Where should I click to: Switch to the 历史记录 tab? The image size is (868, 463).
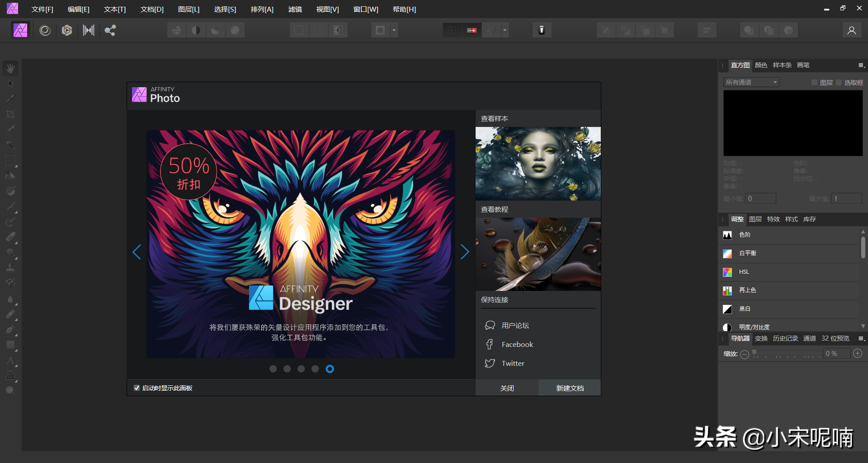pos(785,338)
